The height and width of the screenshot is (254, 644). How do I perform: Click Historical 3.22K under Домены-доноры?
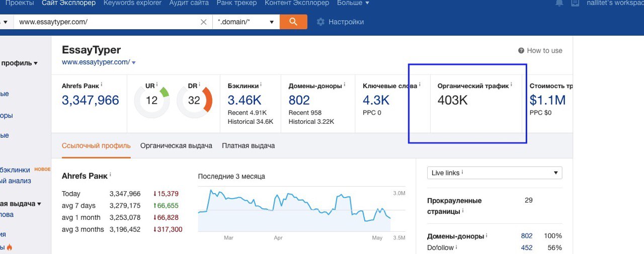point(311,122)
